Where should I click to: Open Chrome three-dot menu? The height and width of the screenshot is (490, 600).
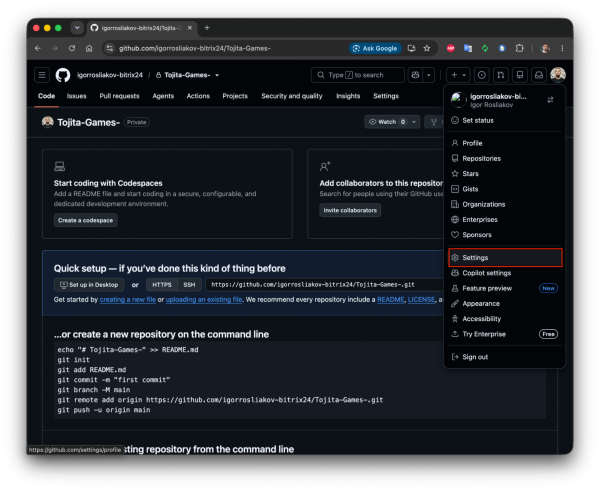[562, 48]
